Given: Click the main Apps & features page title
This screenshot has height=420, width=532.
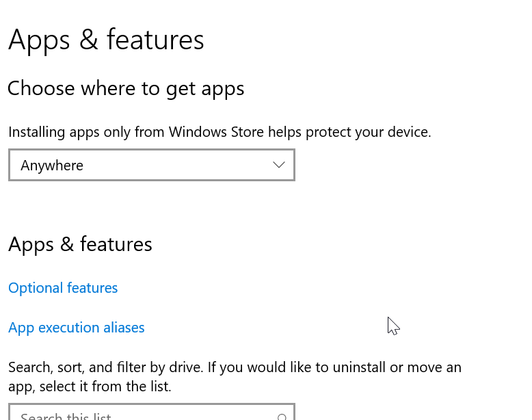Looking at the screenshot, I should 106,40.
